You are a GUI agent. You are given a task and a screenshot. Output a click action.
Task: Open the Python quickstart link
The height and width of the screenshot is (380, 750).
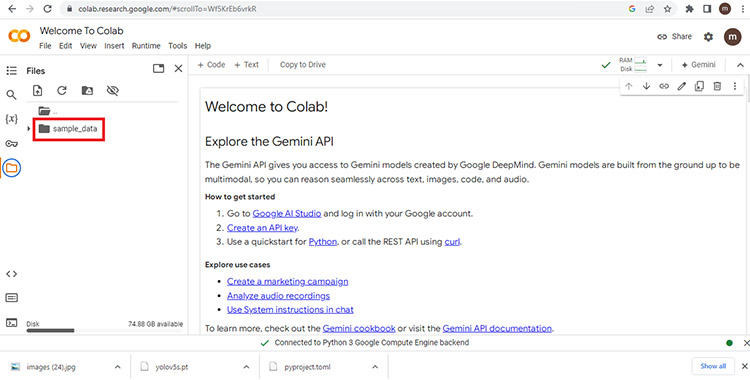323,242
